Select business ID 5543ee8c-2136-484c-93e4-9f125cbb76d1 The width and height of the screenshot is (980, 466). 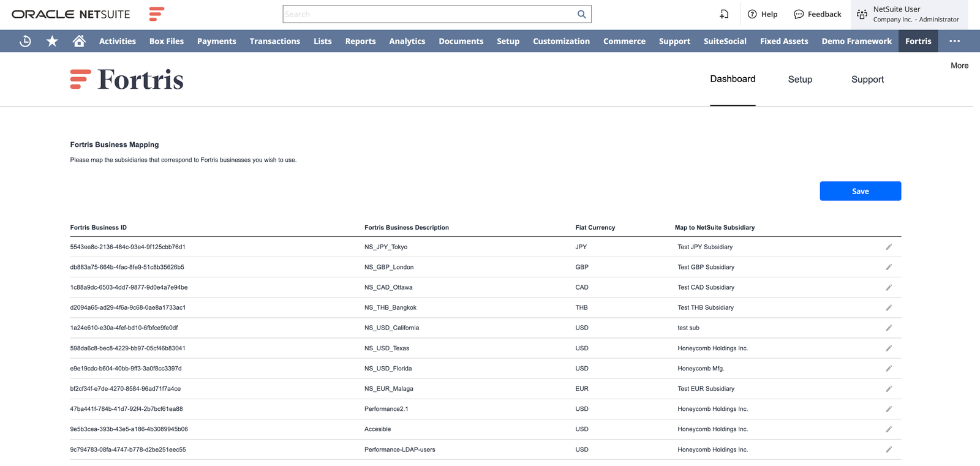pos(127,247)
